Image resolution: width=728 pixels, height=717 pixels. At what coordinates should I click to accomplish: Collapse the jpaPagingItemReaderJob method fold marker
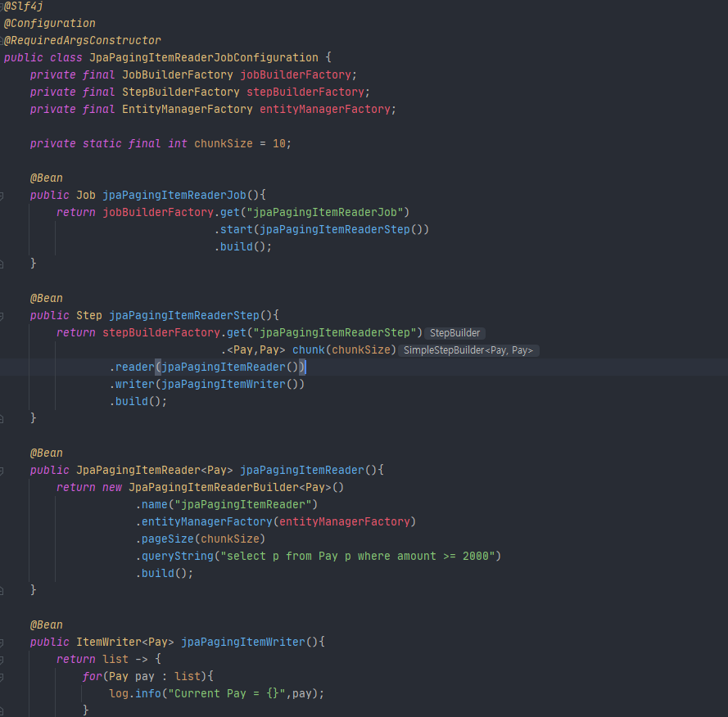(x=2, y=196)
